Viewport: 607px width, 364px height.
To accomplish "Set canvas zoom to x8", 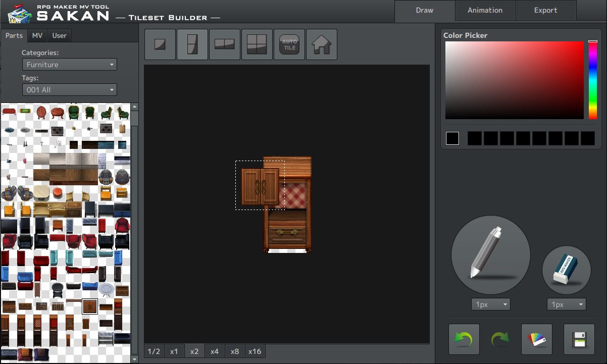I will coord(234,351).
